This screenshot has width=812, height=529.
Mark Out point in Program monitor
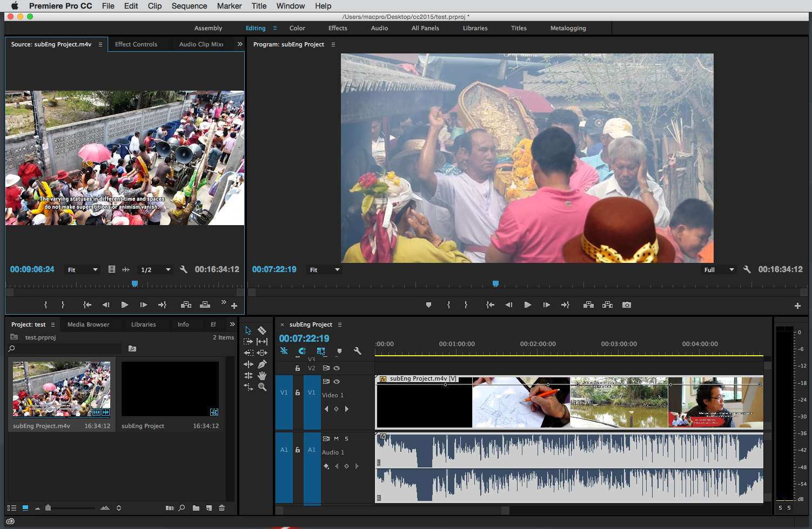point(466,305)
